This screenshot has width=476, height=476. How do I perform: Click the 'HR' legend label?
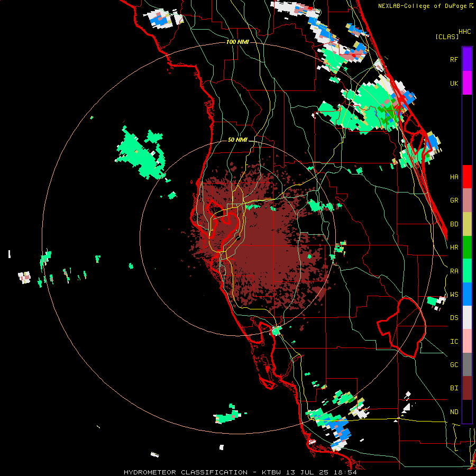(454, 248)
